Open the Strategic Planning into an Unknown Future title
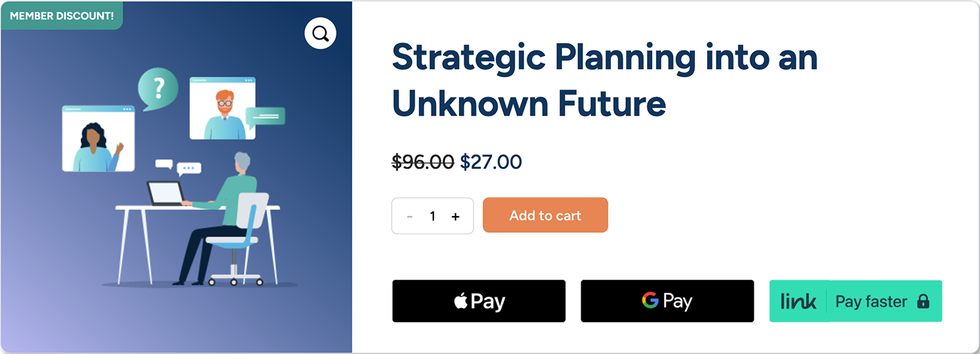The width and height of the screenshot is (980, 354). [604, 80]
